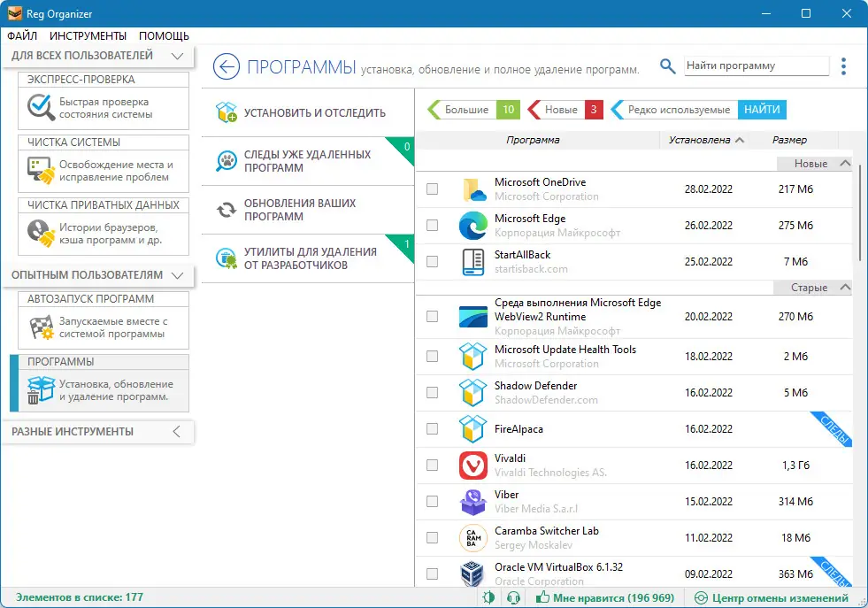Collapse the Старые group

845,288
